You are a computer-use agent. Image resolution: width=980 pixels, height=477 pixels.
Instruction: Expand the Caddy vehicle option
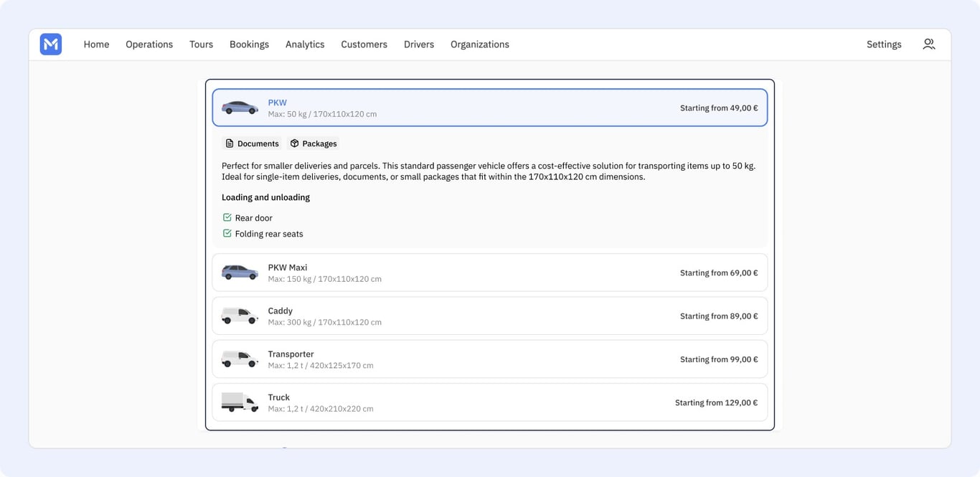click(490, 316)
